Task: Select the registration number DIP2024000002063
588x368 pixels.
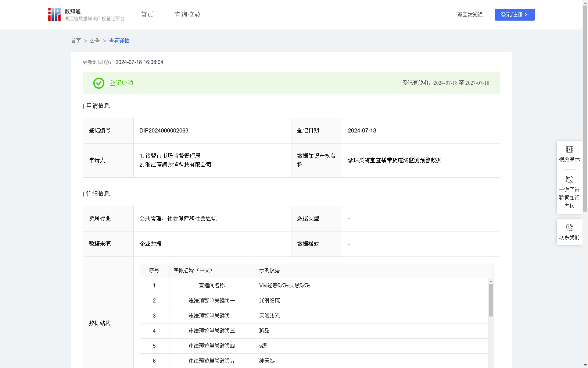Action: [164, 131]
